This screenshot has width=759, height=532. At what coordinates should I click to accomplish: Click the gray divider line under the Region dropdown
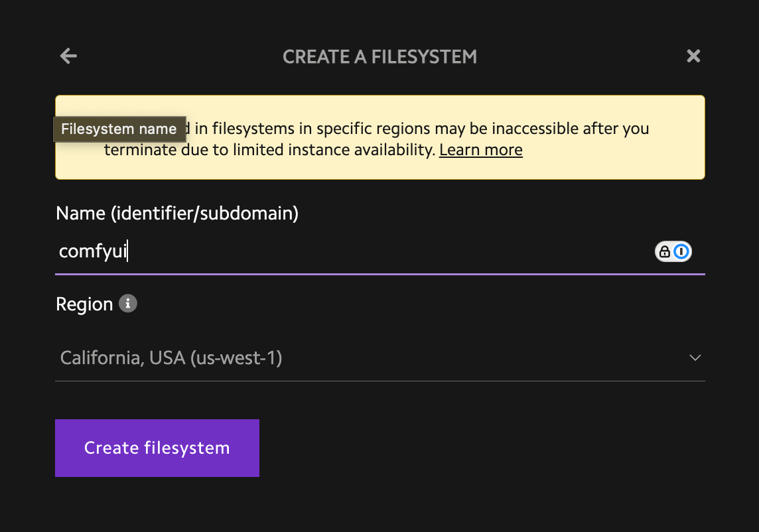click(379, 381)
